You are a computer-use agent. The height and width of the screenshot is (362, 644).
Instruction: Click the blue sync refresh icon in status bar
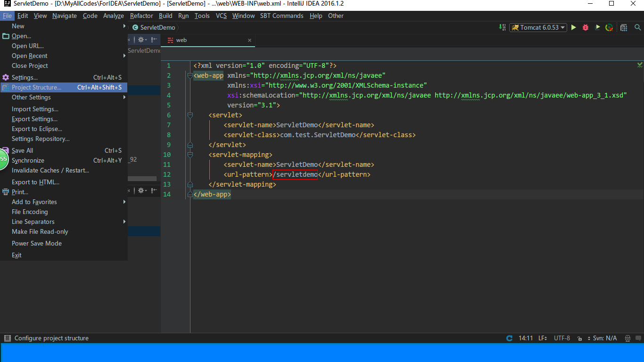[x=509, y=338]
